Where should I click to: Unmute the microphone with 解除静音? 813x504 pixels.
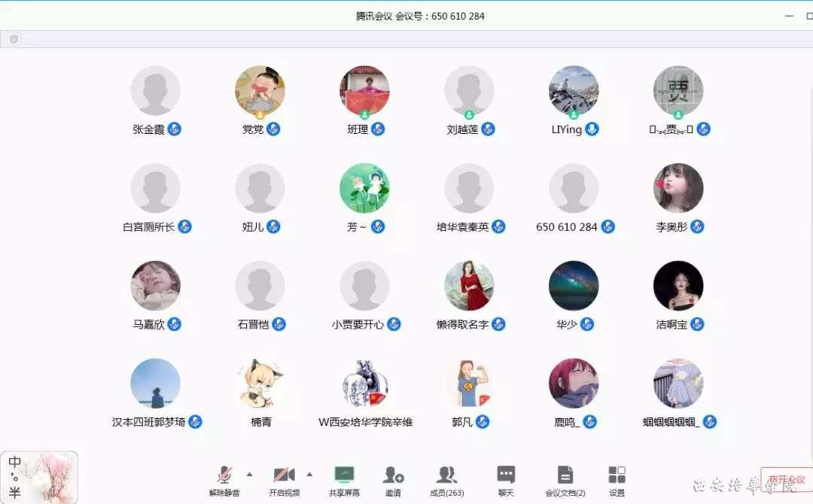tap(224, 479)
